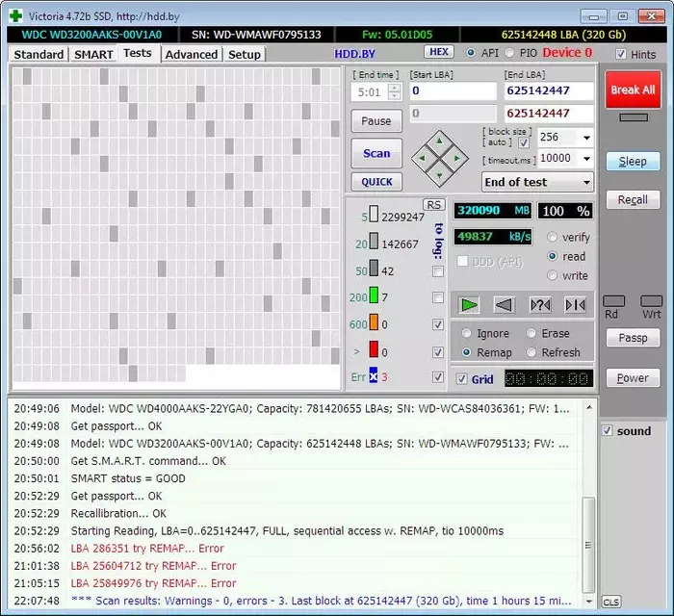Click the QUICK scan button
The height and width of the screenshot is (616, 674).
tap(376, 182)
